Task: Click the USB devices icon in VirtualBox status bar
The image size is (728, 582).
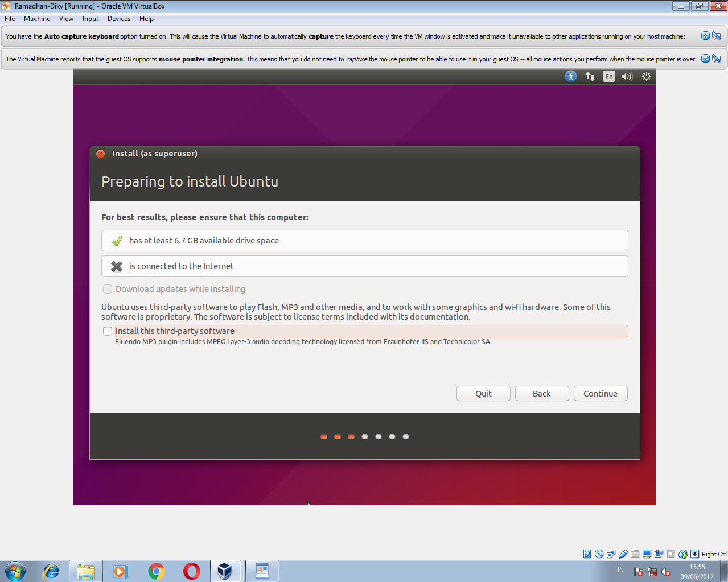Action: tap(623, 554)
